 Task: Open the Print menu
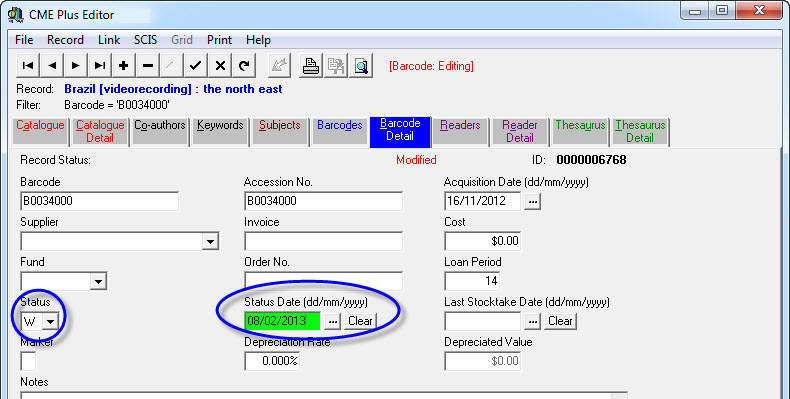click(219, 40)
